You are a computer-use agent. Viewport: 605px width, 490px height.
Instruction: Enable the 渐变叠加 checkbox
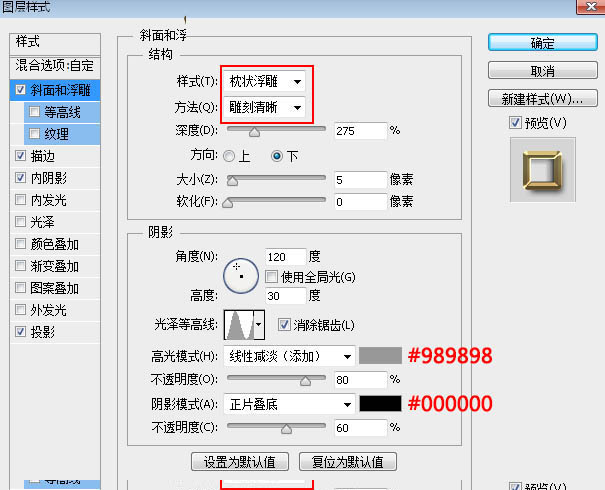20,266
